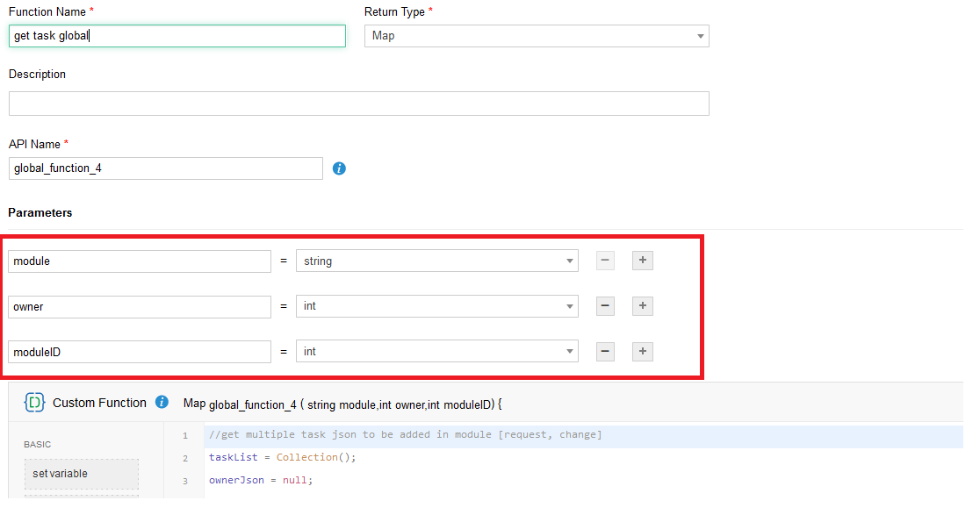Click the module parameter name field
The height and width of the screenshot is (515, 980).
(x=140, y=261)
